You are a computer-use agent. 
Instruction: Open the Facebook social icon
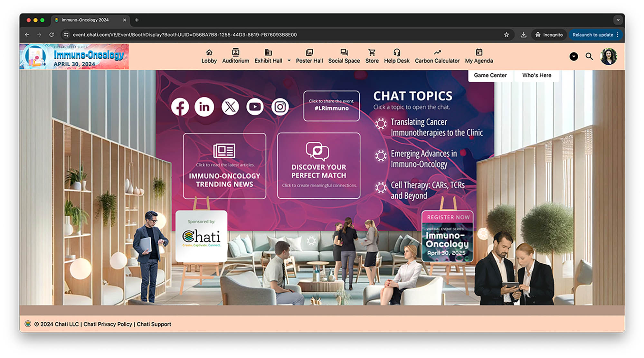(180, 107)
